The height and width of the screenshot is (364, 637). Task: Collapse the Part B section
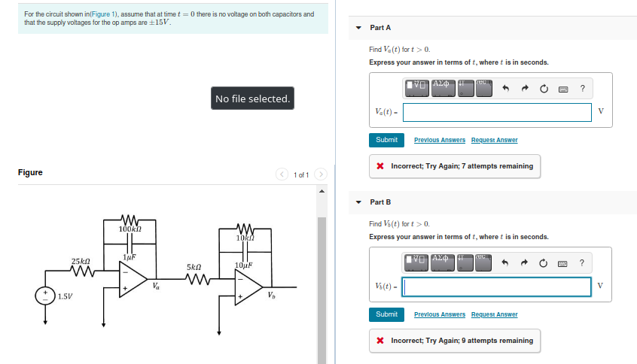coord(358,202)
